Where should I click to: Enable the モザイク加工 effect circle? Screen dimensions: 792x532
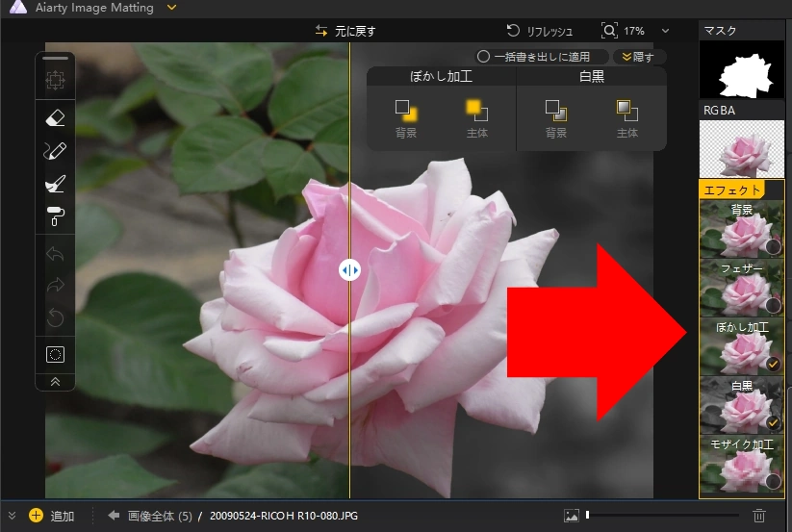pos(773,481)
